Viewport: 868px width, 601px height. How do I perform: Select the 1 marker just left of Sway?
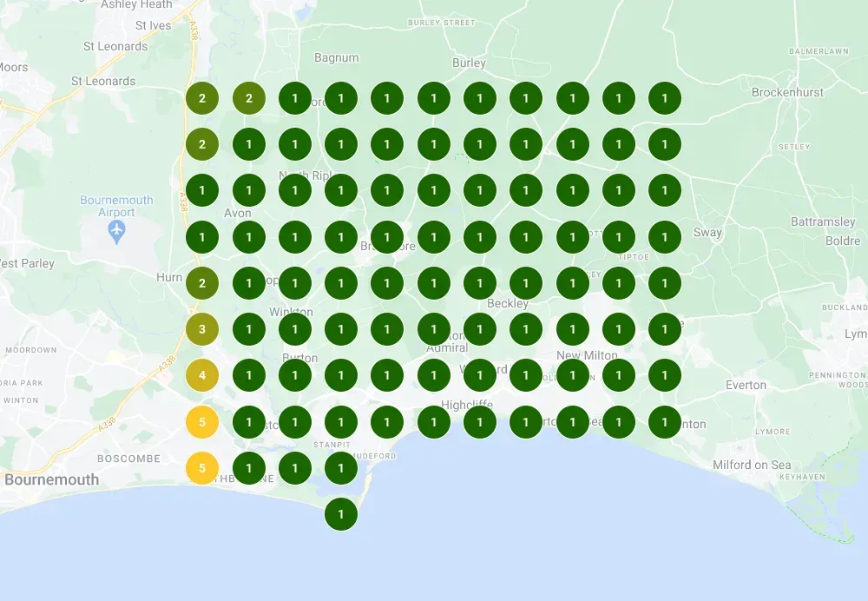click(x=665, y=237)
